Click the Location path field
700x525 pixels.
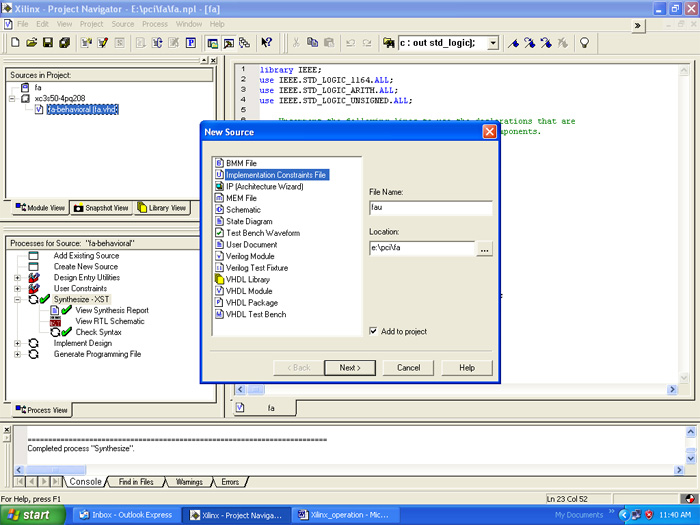click(422, 248)
